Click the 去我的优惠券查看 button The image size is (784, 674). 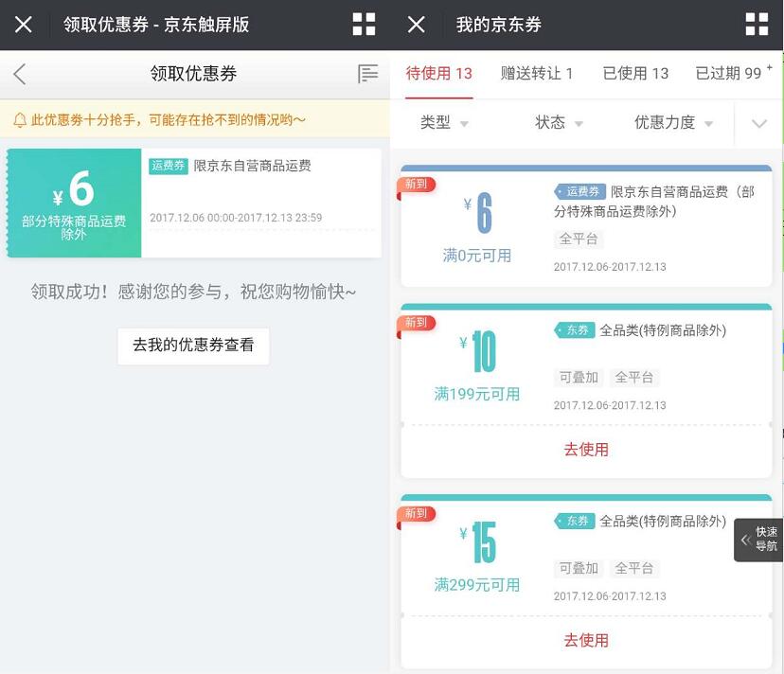(193, 346)
